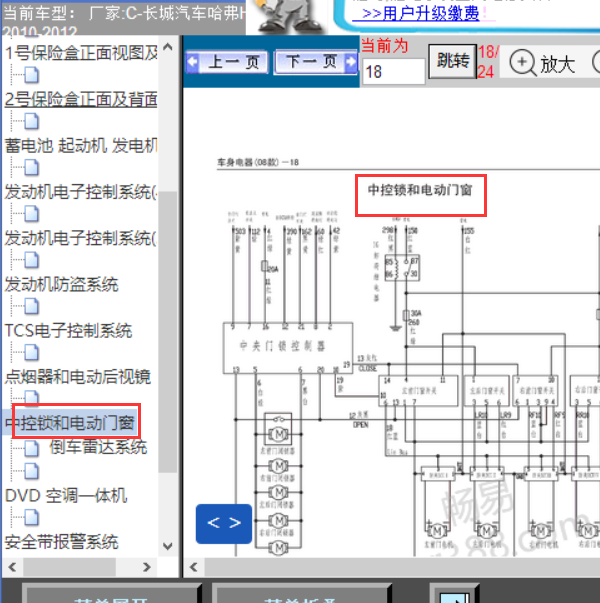Viewport: 600px width, 603px height.
Task: Click the left arrow icon on 上一页
Action: point(192,61)
